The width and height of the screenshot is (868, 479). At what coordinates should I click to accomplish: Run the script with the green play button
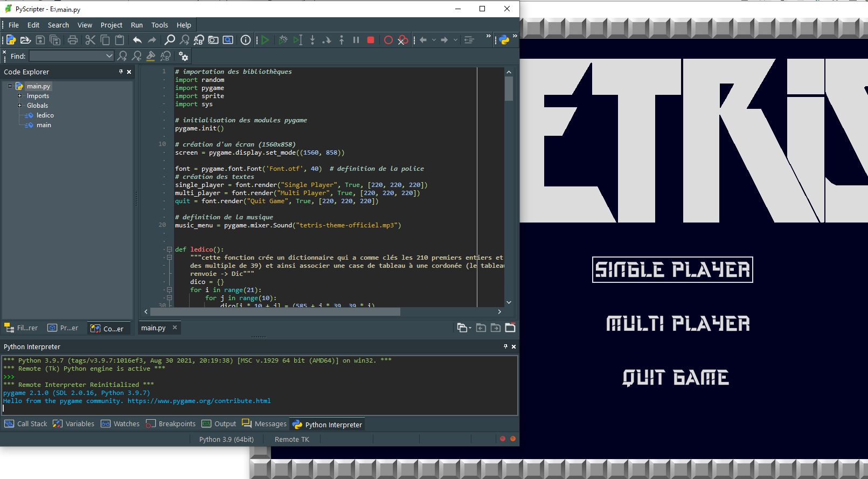[x=265, y=40]
